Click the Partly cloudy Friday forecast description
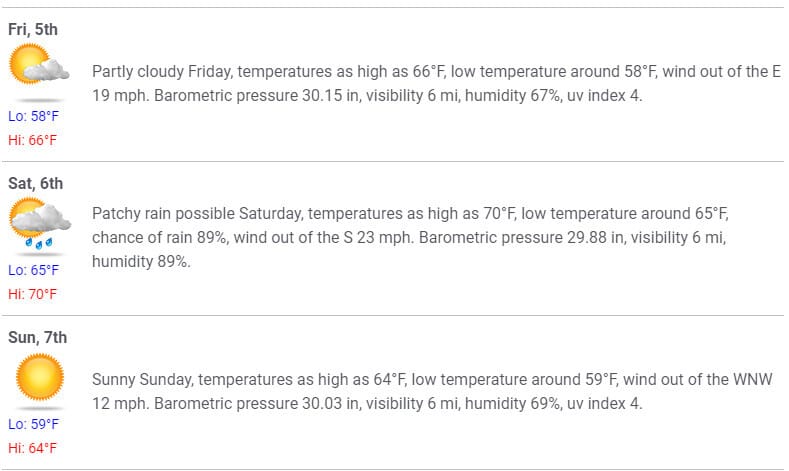The width and height of the screenshot is (789, 471). click(436, 84)
